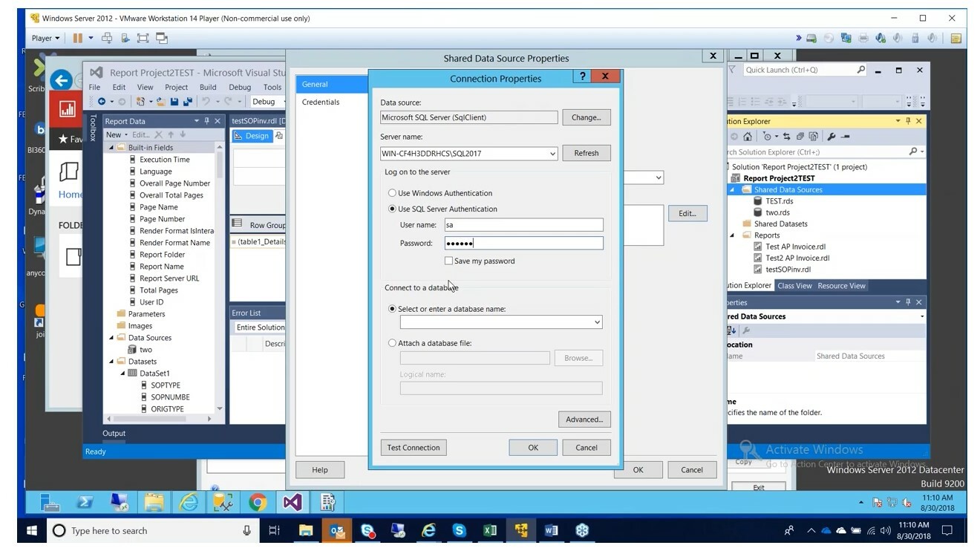Click the Navigate Backward arrow in Visual Studio
The image size is (980, 551).
(102, 101)
